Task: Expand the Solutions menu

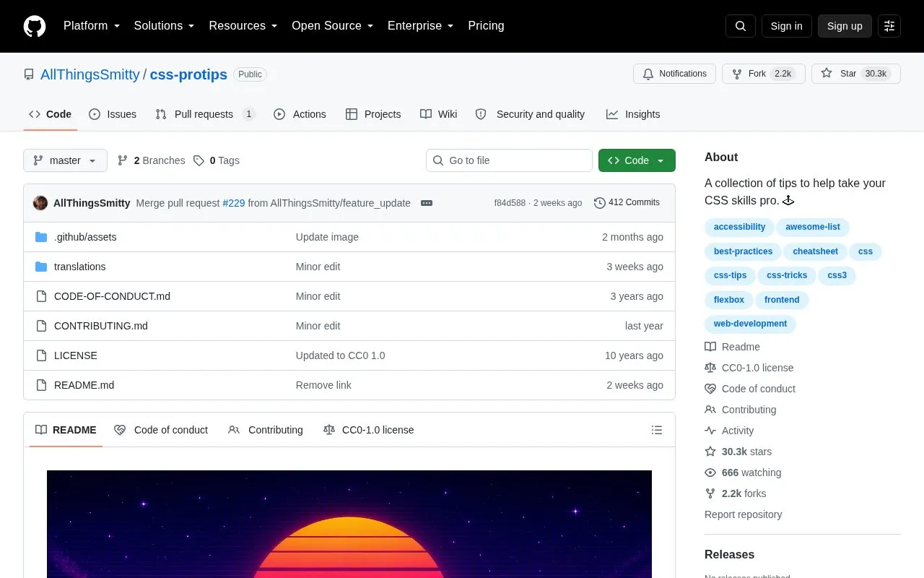Action: (x=165, y=26)
